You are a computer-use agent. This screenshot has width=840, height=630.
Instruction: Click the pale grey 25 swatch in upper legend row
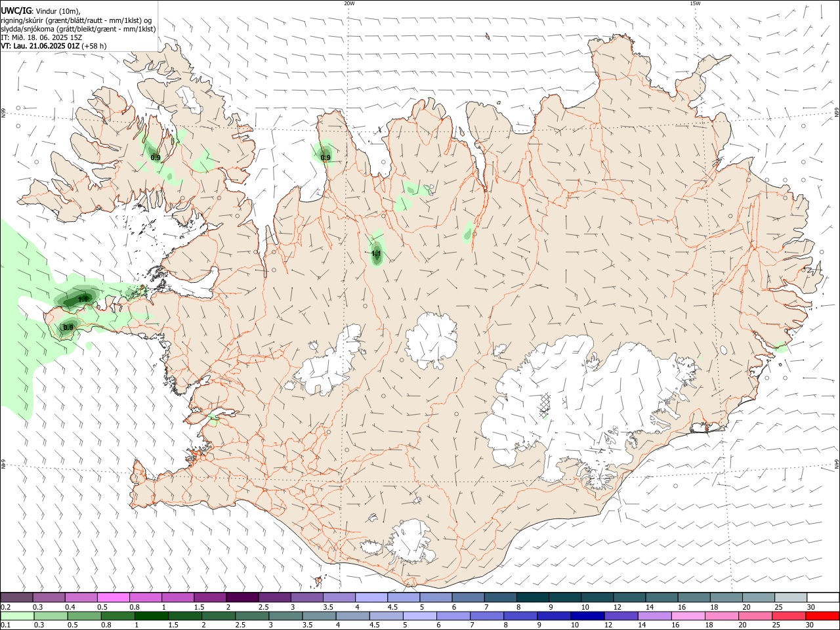pyautogui.click(x=790, y=598)
